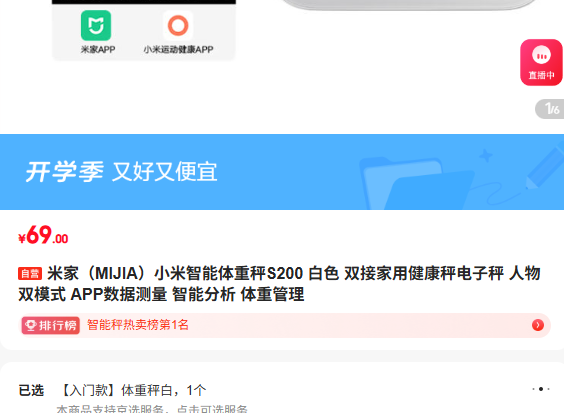Tap 【入门款】体重秤白,1个 selected option

click(x=132, y=390)
